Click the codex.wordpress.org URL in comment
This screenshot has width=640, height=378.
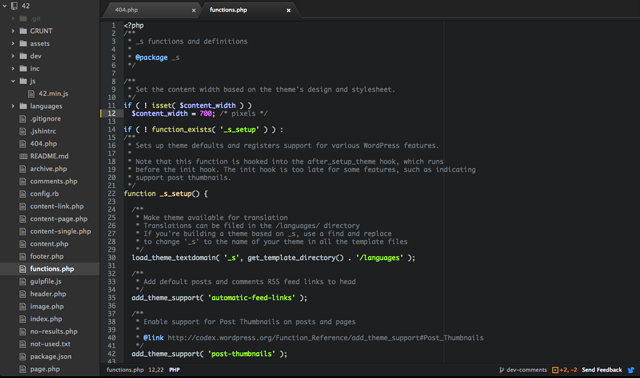tap(325, 338)
